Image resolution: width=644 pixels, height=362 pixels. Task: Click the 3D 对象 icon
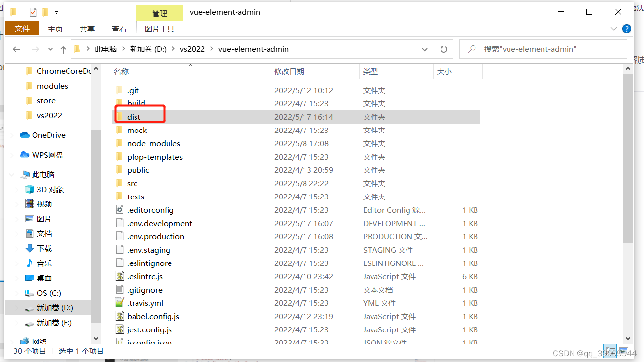(30, 189)
